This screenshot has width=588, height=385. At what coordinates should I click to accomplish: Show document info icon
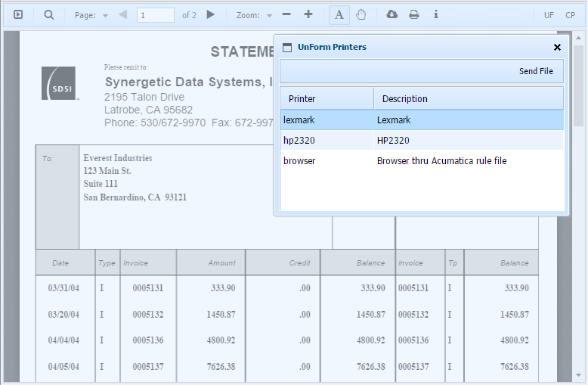tap(435, 14)
